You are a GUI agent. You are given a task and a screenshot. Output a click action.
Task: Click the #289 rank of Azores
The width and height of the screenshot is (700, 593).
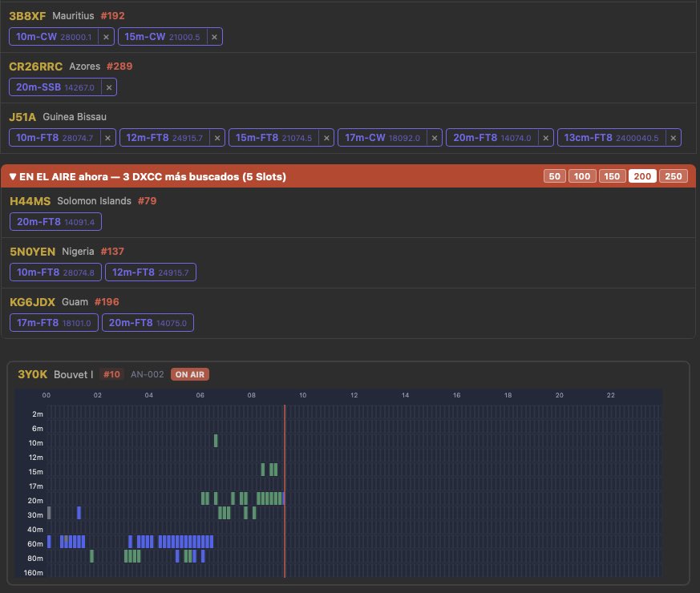click(119, 66)
